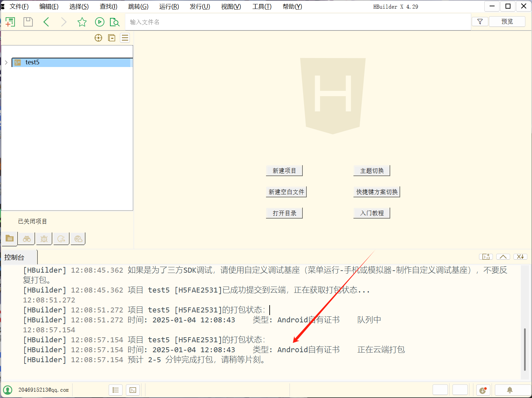
Task: Expand the test5 project tree node
Action: [x=6, y=62]
